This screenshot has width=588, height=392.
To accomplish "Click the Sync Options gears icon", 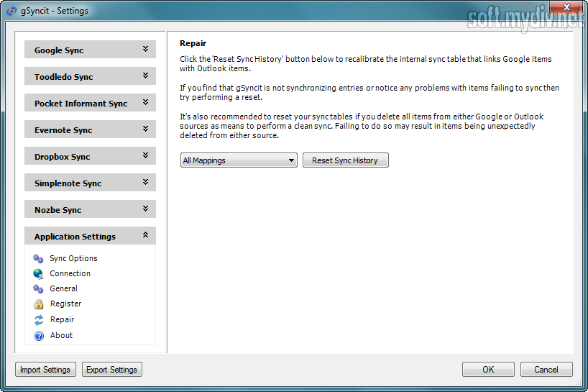I will click(x=39, y=258).
